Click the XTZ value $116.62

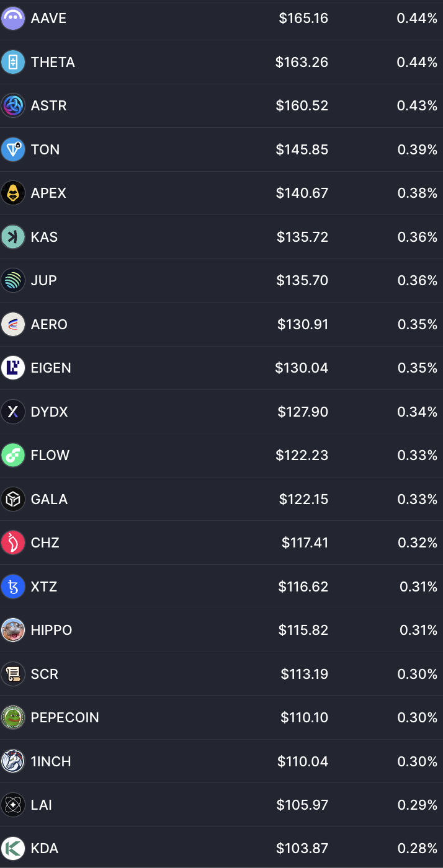[303, 587]
